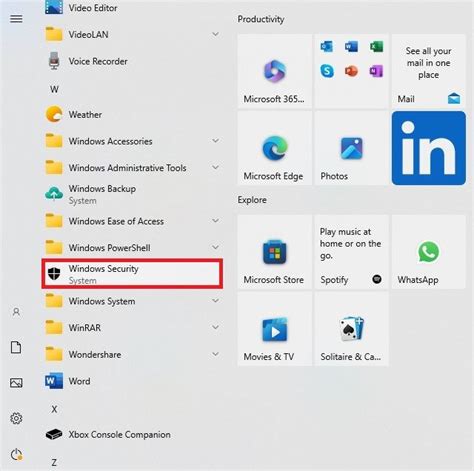The height and width of the screenshot is (471, 474).
Task: Click the Power icon in the sidebar
Action: [16, 455]
